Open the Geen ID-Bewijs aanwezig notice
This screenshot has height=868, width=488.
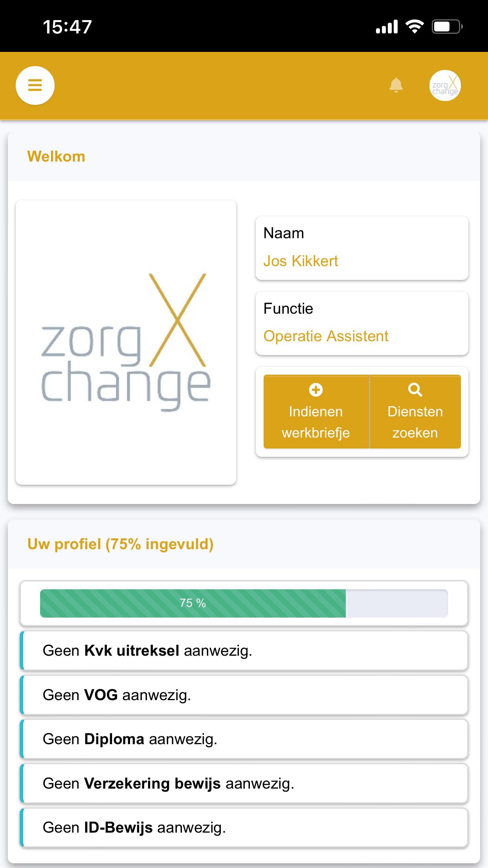coord(244,828)
